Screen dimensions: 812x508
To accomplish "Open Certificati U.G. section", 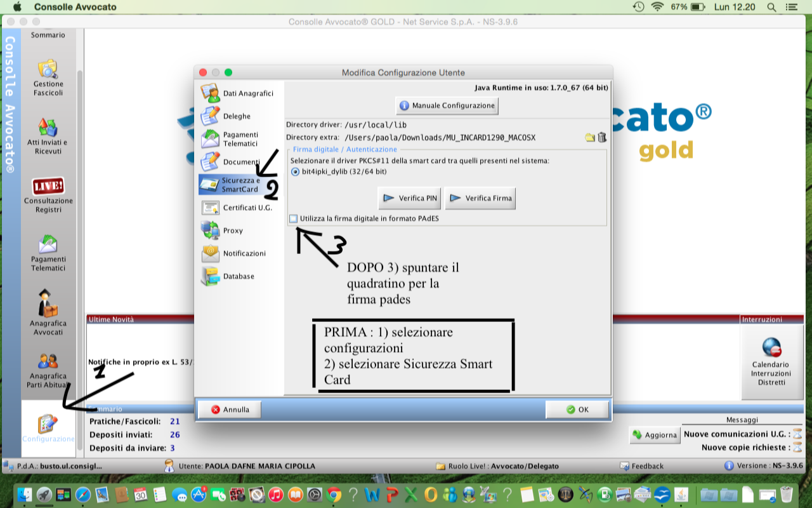I will point(236,208).
